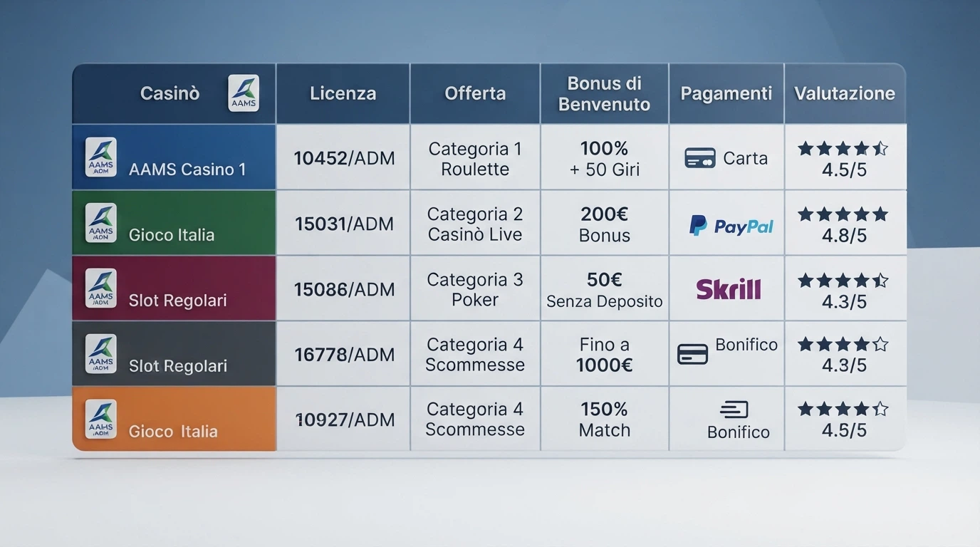Click the Pagamenti column header

coord(726,93)
